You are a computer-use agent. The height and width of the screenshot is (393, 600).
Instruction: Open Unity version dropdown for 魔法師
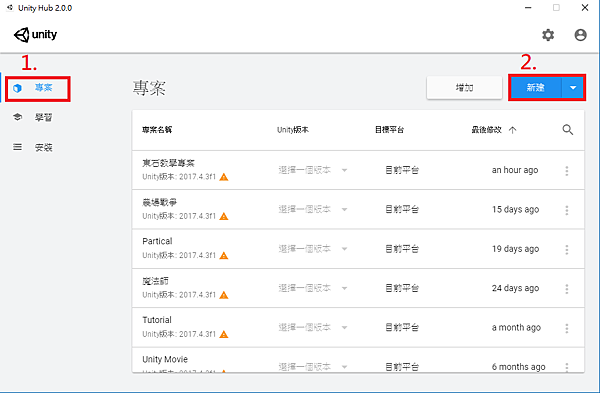tap(313, 288)
